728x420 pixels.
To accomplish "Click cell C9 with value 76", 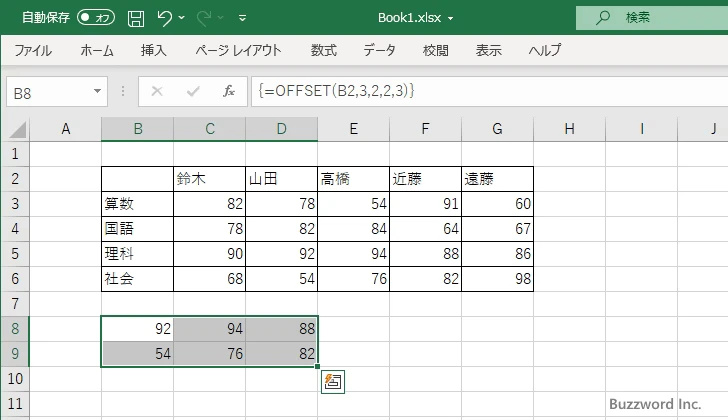I will [x=209, y=354].
